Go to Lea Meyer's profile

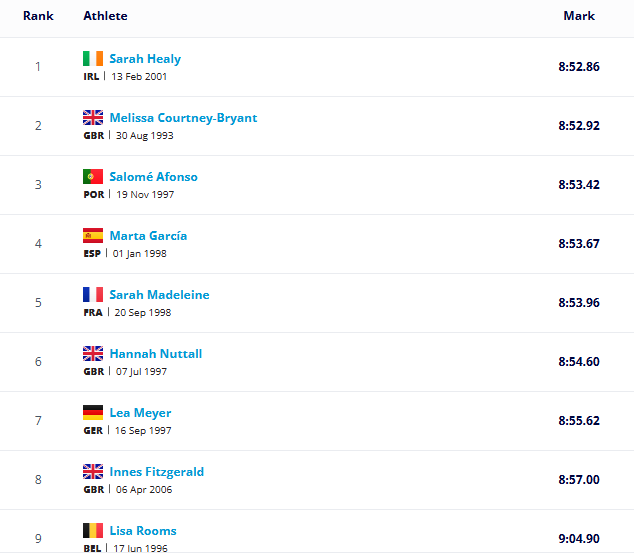(140, 413)
